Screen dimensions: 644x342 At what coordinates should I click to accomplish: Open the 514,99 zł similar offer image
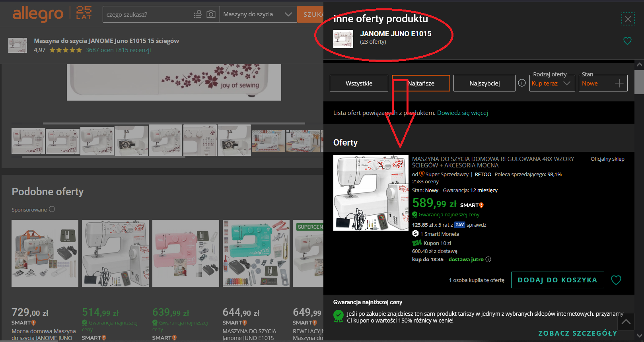[115, 253]
